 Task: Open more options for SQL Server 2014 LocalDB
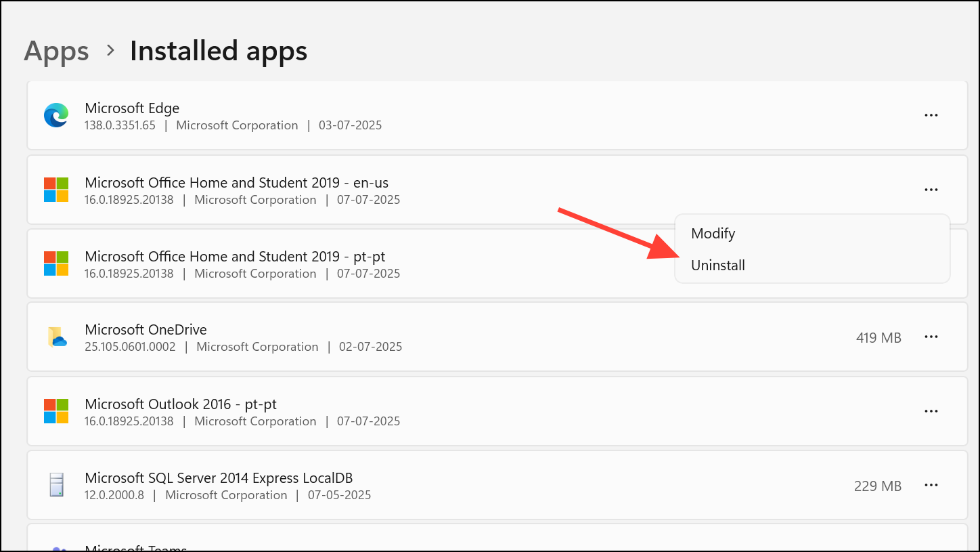coord(931,485)
